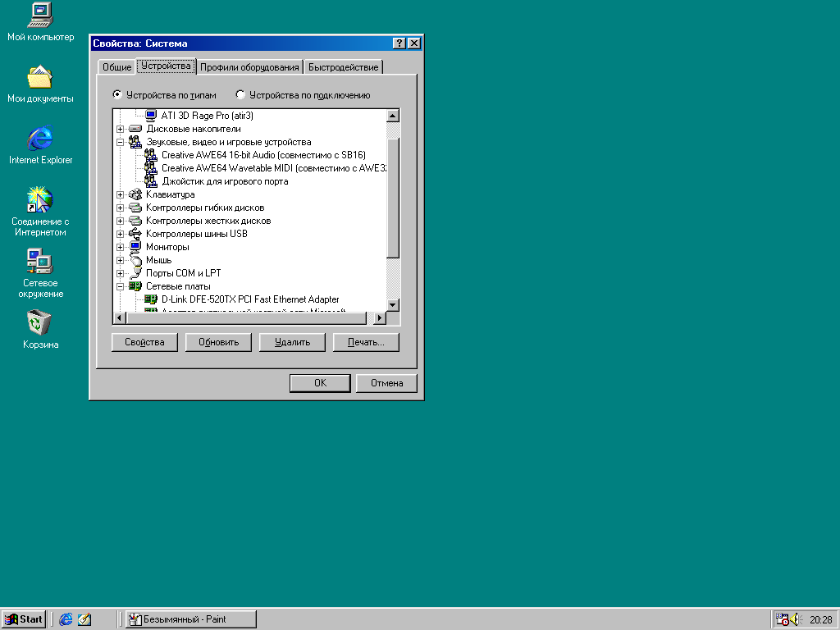
Task: Click the controller icon beside Контроллеры жестких дисков
Action: click(135, 221)
